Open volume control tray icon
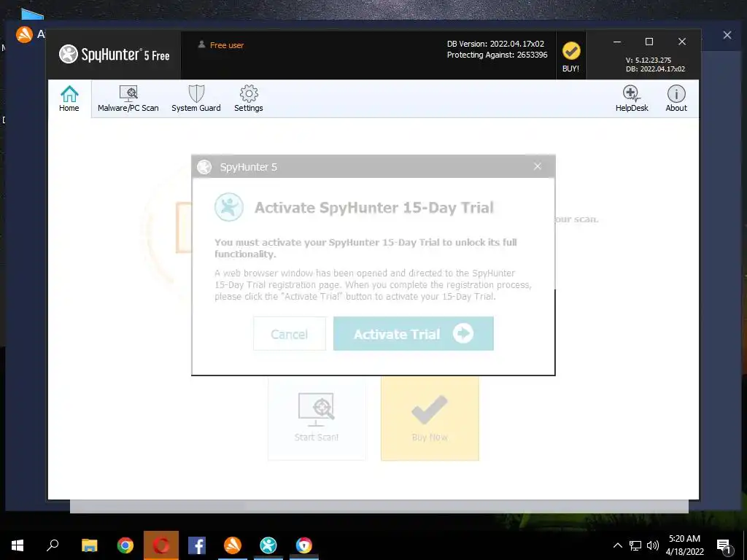Image resolution: width=747 pixels, height=560 pixels. click(653, 545)
